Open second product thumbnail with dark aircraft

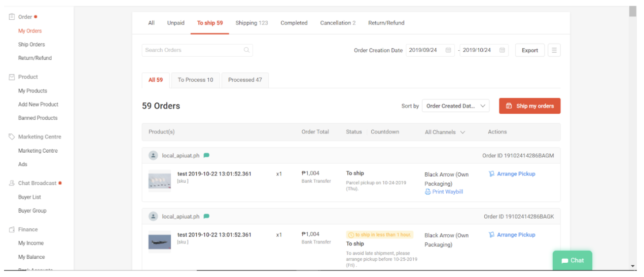click(160, 241)
